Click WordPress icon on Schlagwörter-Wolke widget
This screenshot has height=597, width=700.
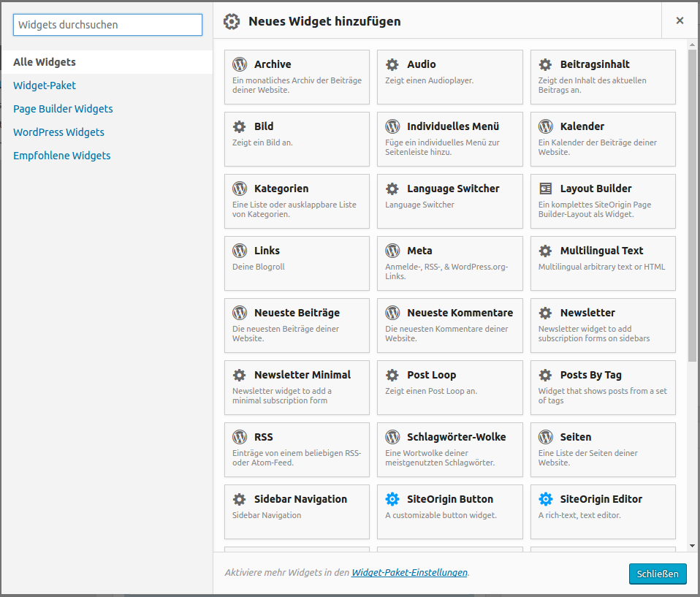[x=392, y=437]
